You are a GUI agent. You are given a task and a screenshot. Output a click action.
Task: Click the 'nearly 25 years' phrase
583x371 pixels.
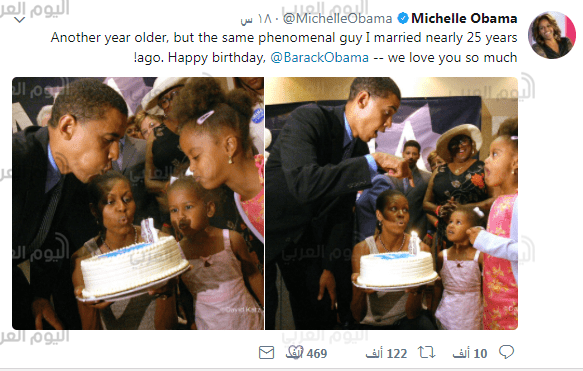(x=471, y=38)
